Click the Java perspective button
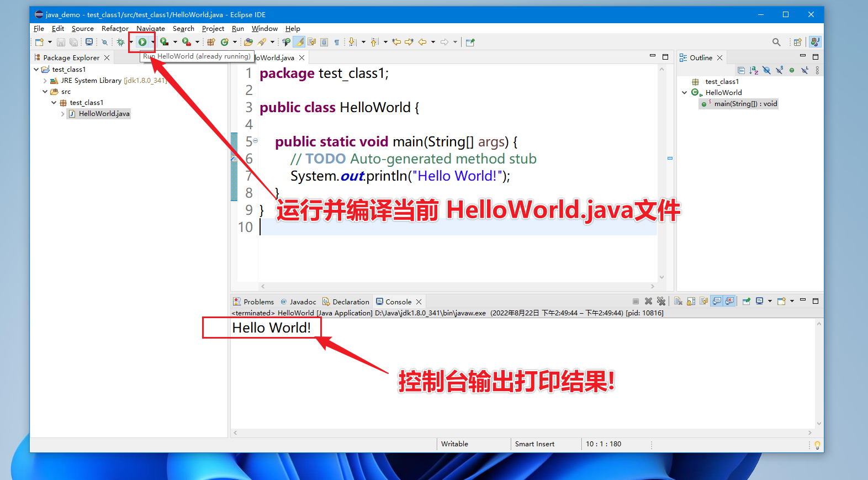Screen dimensions: 868x480 pos(815,42)
